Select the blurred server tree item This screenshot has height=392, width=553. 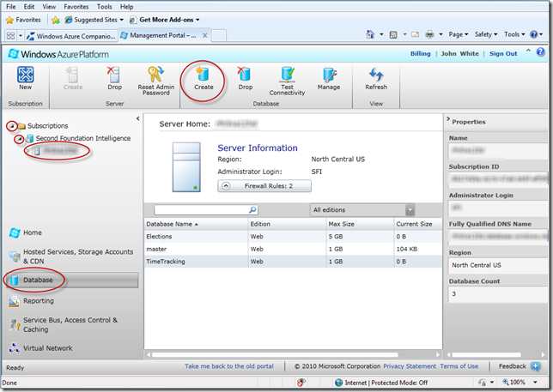coord(57,151)
